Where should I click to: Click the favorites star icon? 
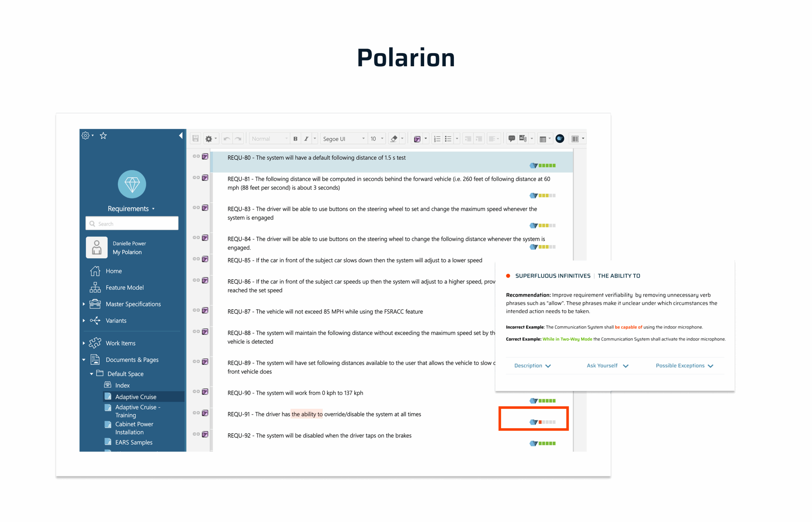tap(103, 136)
